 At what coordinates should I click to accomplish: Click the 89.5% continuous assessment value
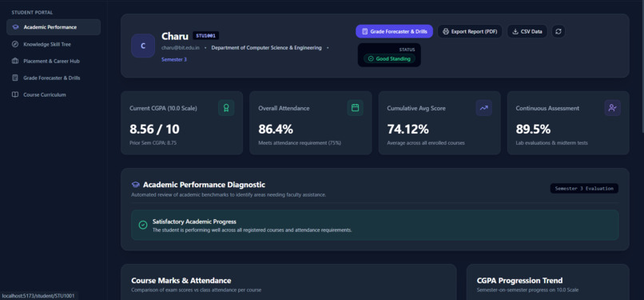coord(533,129)
